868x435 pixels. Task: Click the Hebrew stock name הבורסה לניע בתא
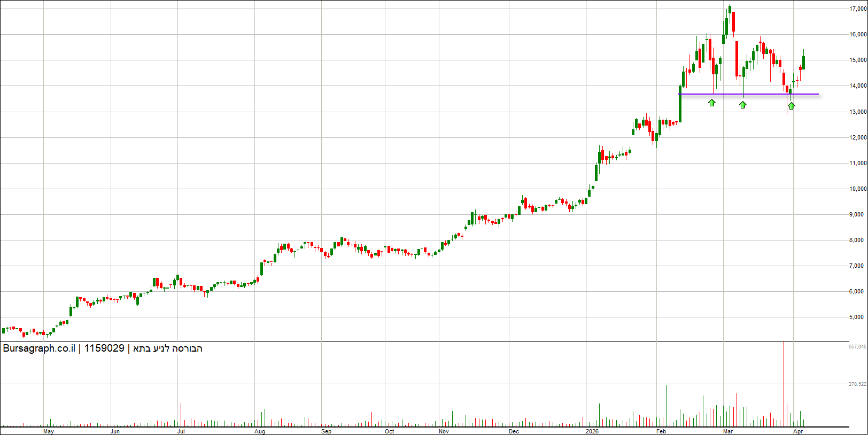click(168, 348)
